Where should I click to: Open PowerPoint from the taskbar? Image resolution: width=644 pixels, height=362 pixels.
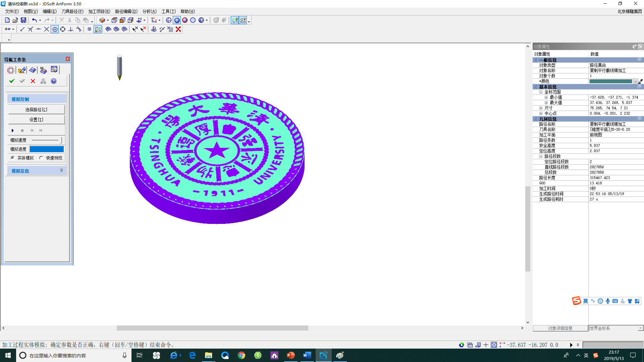click(x=291, y=355)
